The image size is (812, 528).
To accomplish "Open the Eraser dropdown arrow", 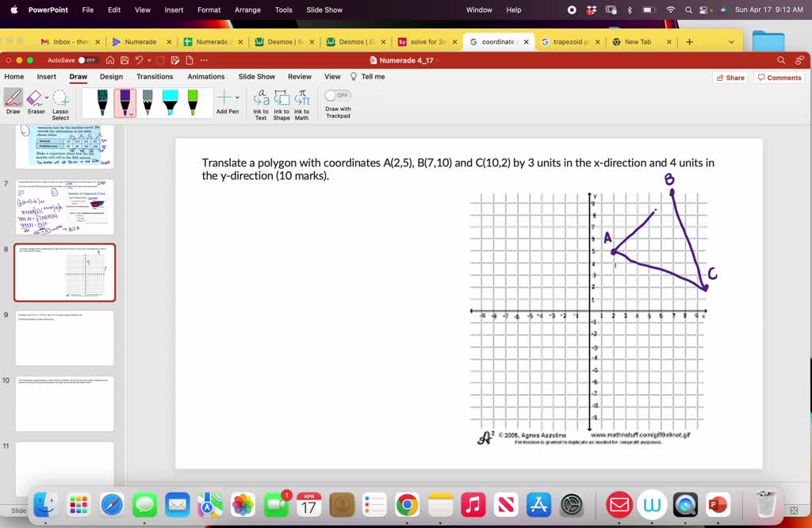I will (45, 97).
